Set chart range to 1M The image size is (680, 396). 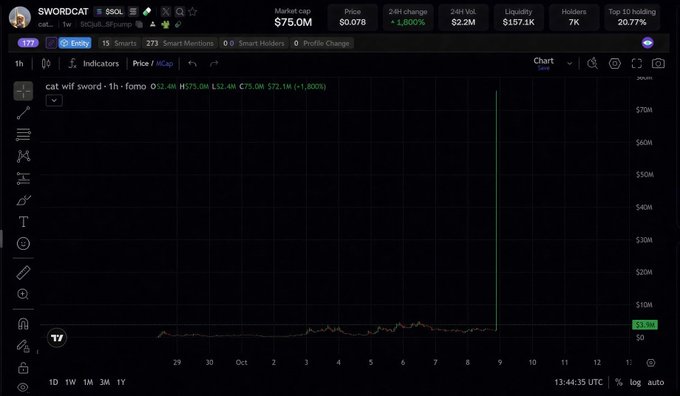(88, 382)
